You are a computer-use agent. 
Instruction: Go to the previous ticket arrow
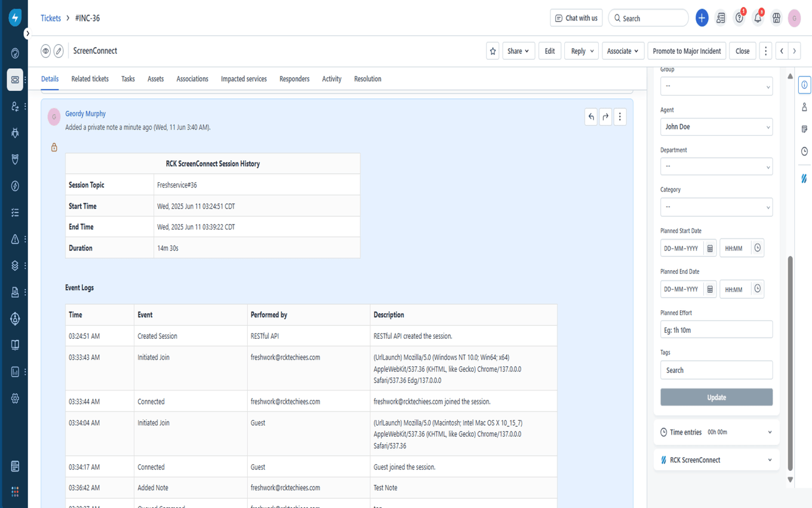click(782, 51)
